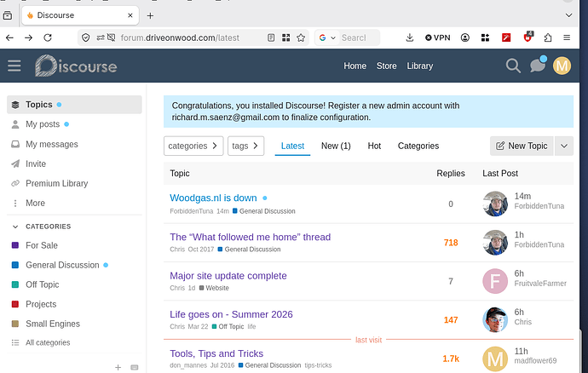Click the address bar URL field
Image resolution: width=588 pixels, height=373 pixels.
[x=180, y=37]
